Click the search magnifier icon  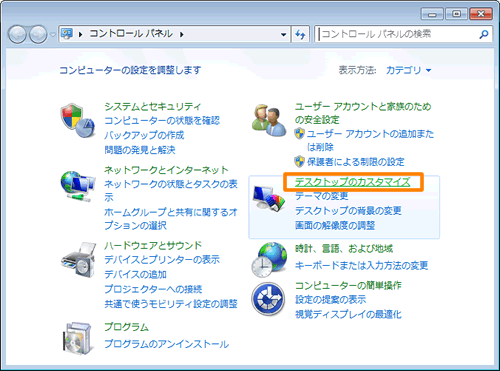click(484, 34)
